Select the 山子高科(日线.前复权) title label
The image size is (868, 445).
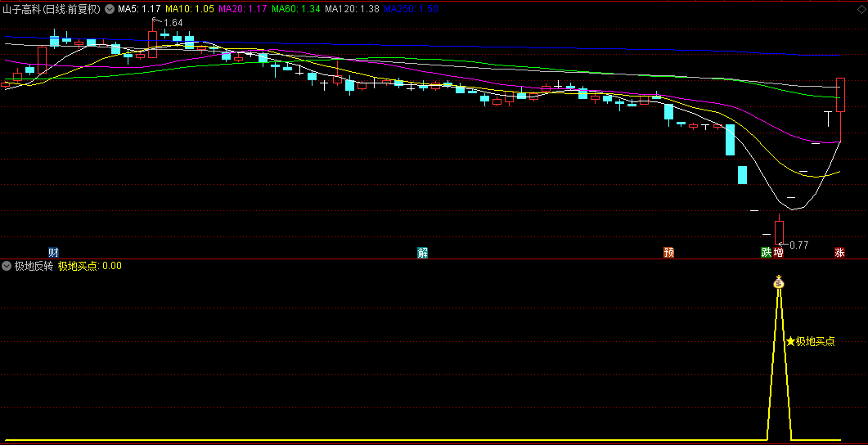tap(52, 9)
